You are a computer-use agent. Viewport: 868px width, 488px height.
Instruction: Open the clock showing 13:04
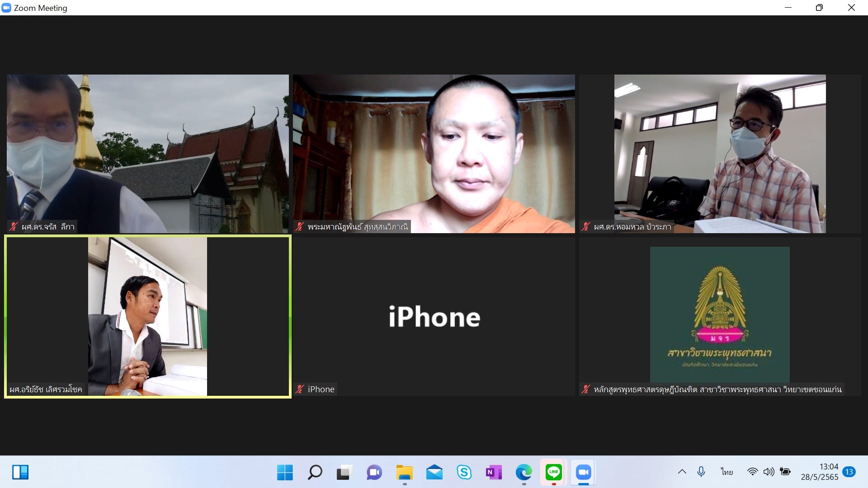pyautogui.click(x=820, y=472)
